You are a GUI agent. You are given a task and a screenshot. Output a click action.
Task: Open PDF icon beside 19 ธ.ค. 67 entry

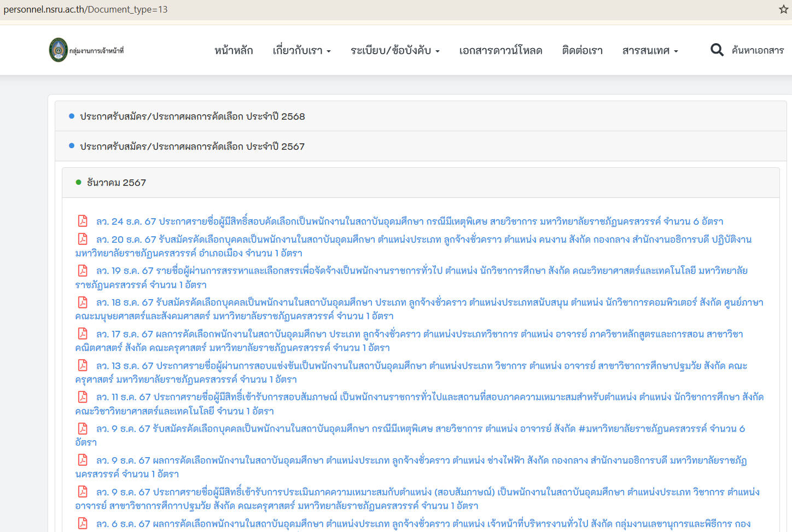point(83,271)
